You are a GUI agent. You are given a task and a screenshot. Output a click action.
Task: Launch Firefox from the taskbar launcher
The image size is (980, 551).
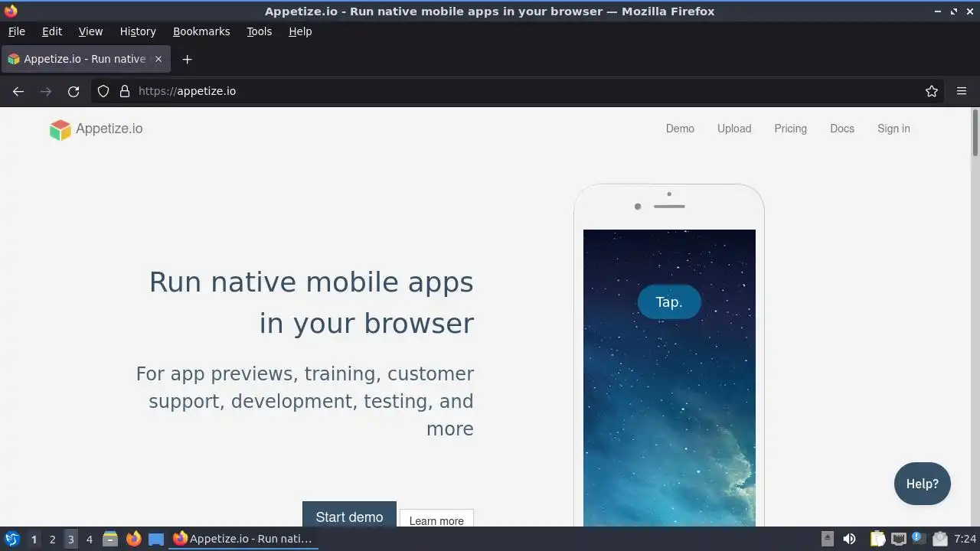coord(133,539)
